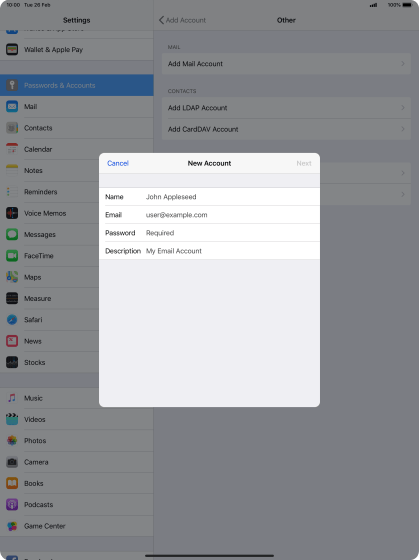Cancel the New Account dialog
419x560 pixels.
(x=118, y=163)
